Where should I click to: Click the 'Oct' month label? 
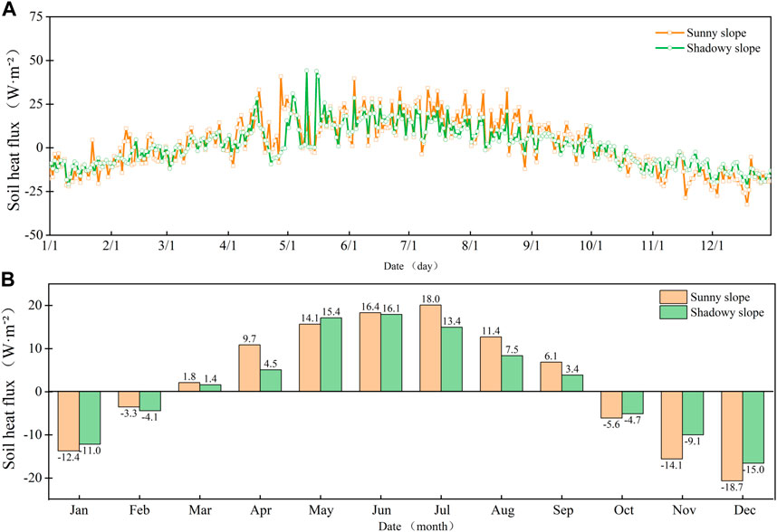coord(623,509)
